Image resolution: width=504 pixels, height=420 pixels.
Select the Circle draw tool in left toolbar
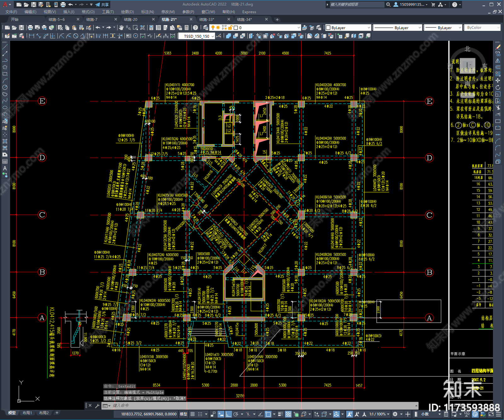point(5,87)
